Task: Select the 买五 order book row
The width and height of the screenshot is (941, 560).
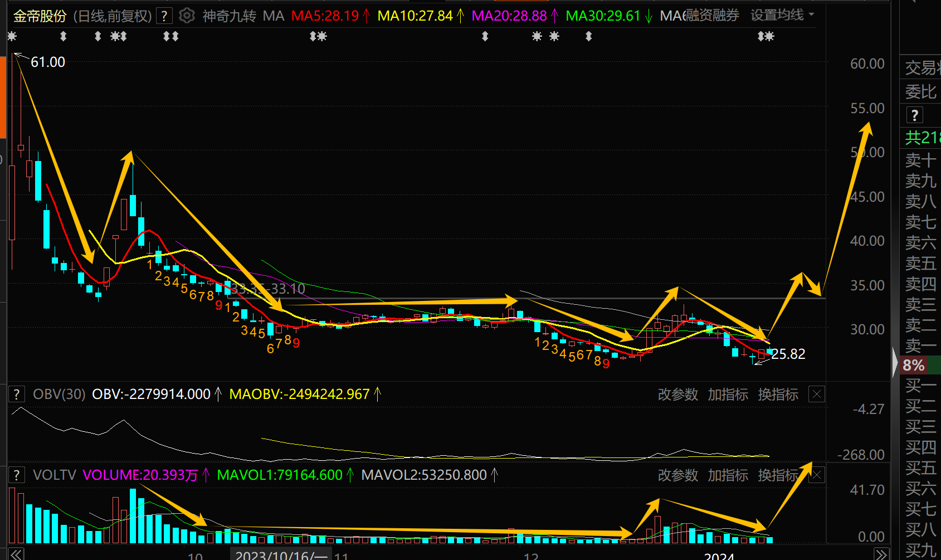Action: point(920,468)
